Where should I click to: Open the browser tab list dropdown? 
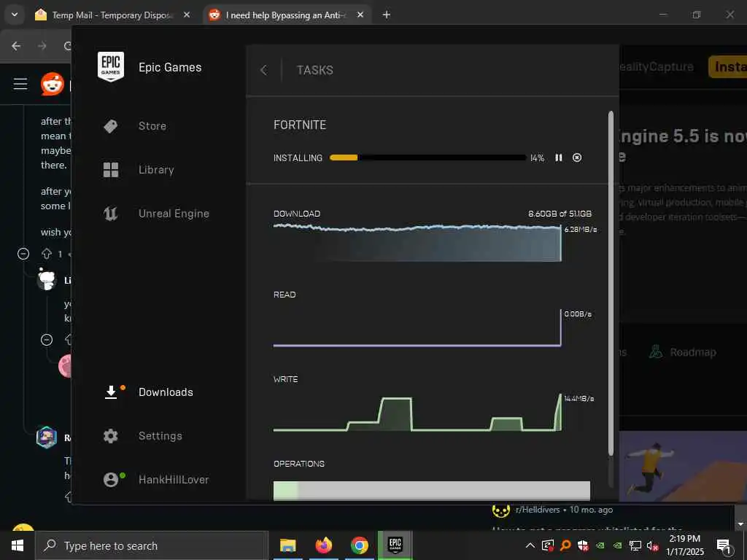tap(15, 15)
